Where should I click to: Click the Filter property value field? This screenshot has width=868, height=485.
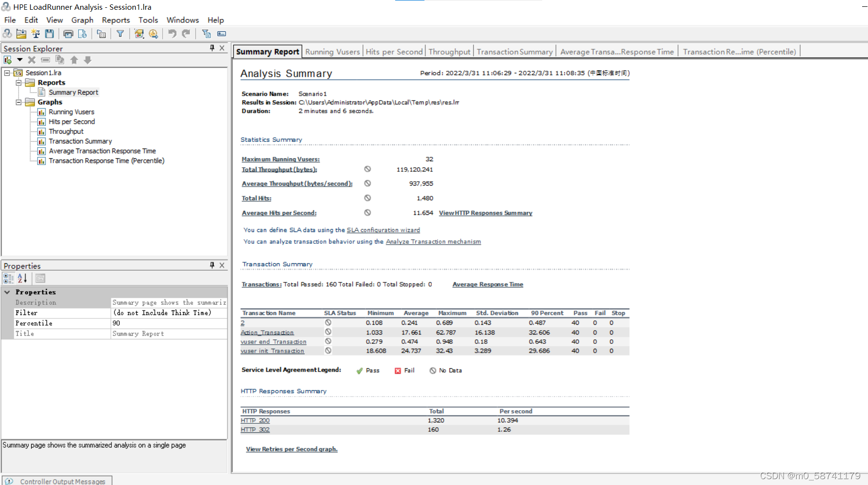point(169,313)
